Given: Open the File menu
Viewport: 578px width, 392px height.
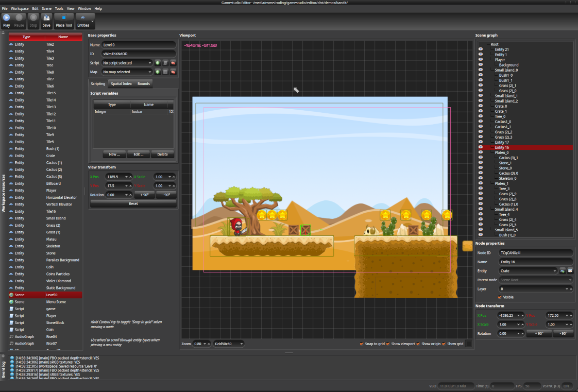Looking at the screenshot, I should 5,8.
